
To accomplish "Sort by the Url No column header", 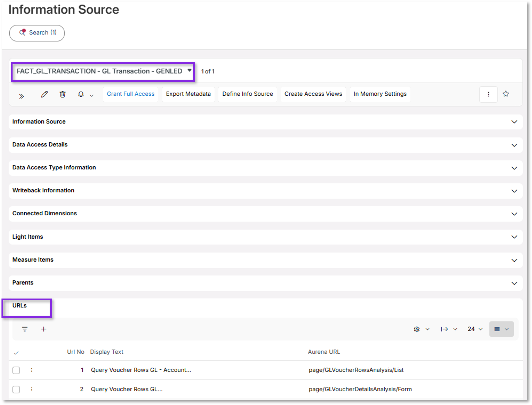I will [76, 352].
